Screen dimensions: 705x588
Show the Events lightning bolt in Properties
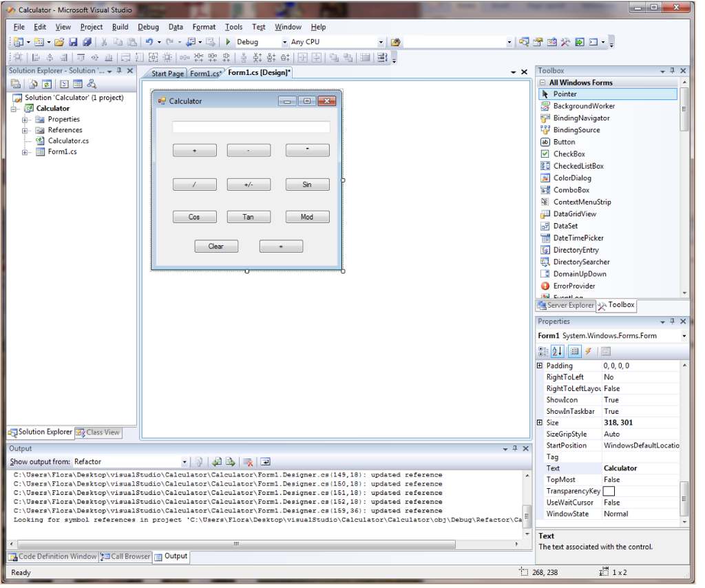(x=588, y=352)
